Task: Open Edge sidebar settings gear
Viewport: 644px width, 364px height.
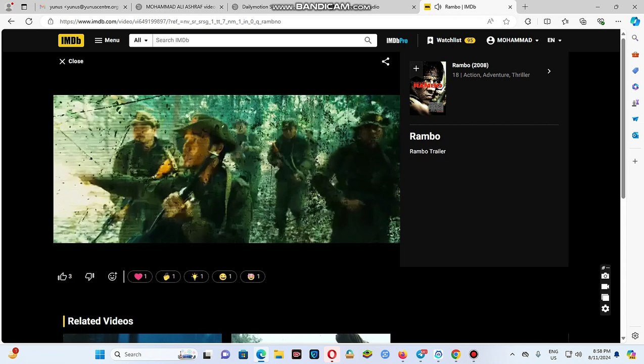Action: pos(635,336)
